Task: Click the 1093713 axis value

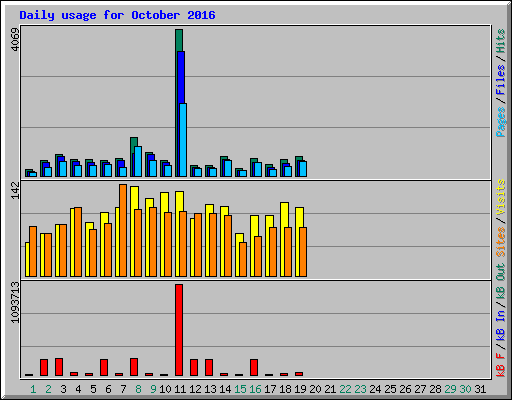Action: (15, 302)
